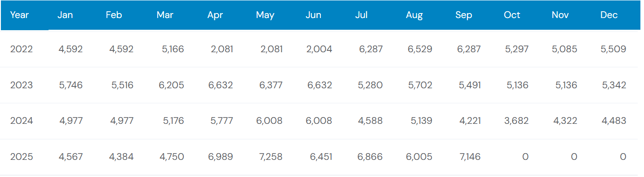Select the 5,509 cell in Dec 2022
Viewport: 644px width, 177px height.
point(613,49)
